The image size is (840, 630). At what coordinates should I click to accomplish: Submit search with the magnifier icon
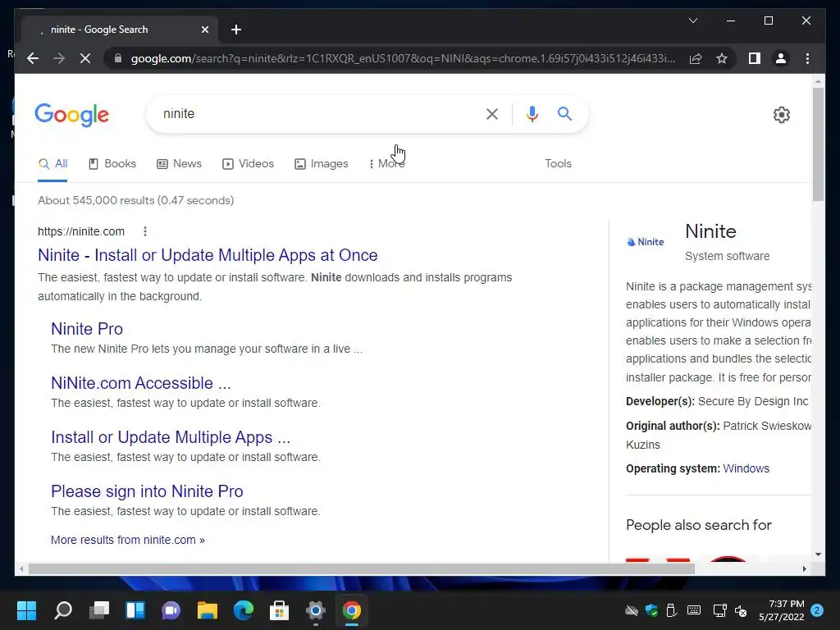pyautogui.click(x=564, y=113)
